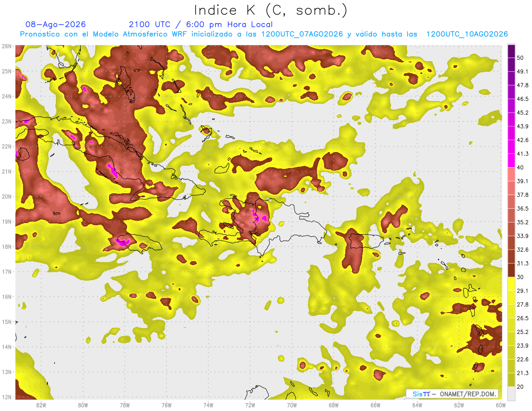Click the '21.3' color scale label
The width and height of the screenshot is (532, 411).
(x=523, y=373)
